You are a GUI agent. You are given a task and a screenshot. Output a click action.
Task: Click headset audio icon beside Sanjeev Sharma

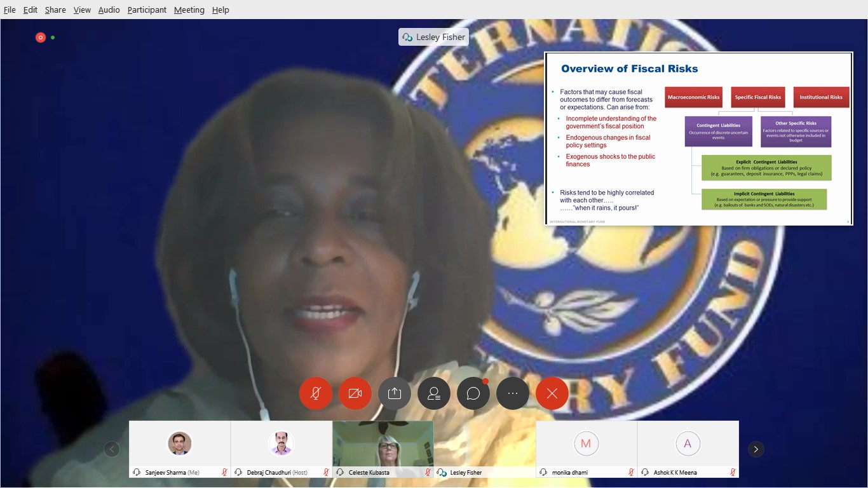pos(137,472)
